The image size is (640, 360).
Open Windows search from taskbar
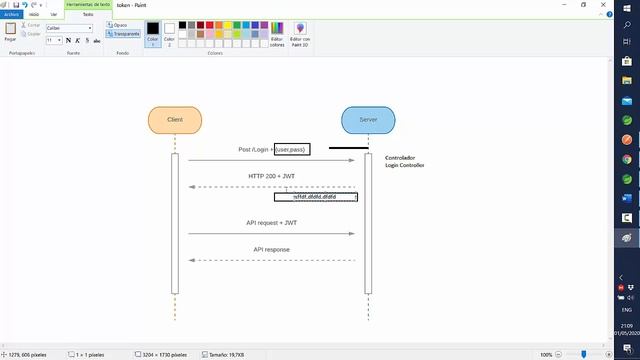tap(627, 25)
